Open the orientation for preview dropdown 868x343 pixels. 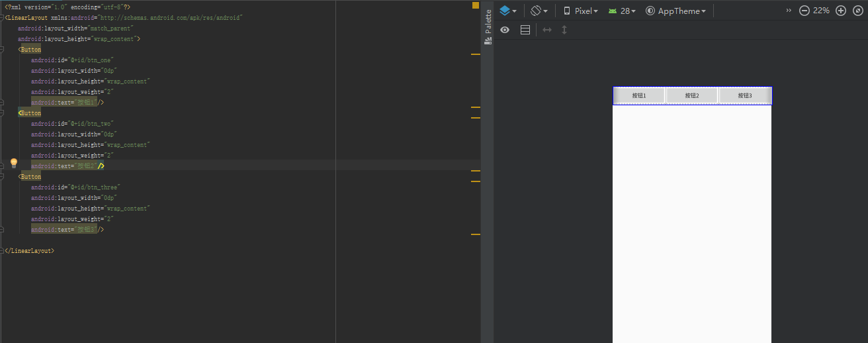[x=539, y=11]
